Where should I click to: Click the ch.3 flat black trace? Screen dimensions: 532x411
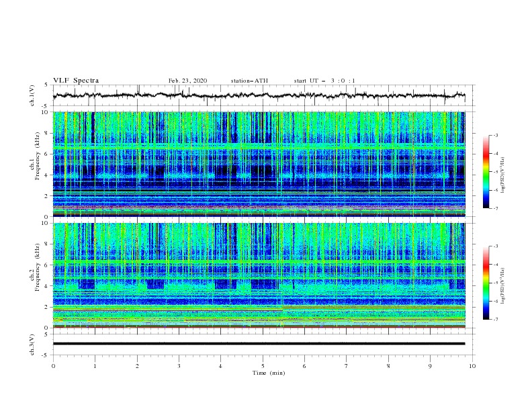259,344
